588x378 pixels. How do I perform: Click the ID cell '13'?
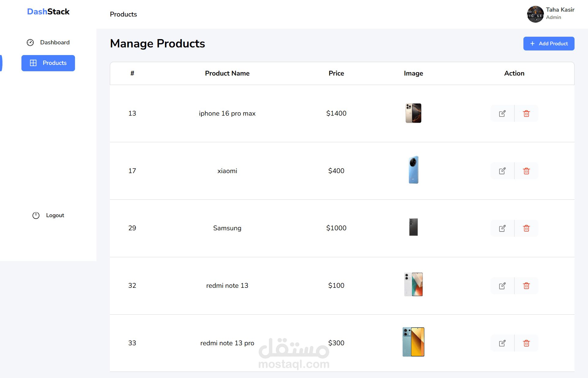click(132, 113)
